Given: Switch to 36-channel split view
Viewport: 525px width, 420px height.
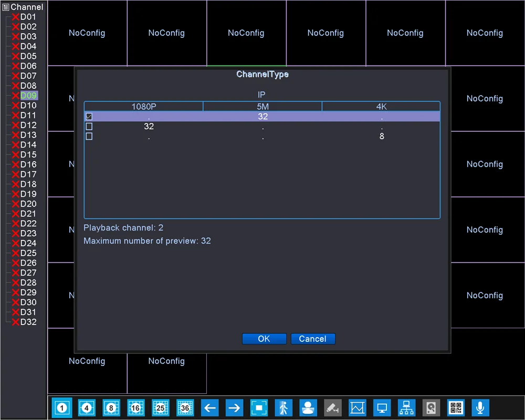Looking at the screenshot, I should point(185,407).
